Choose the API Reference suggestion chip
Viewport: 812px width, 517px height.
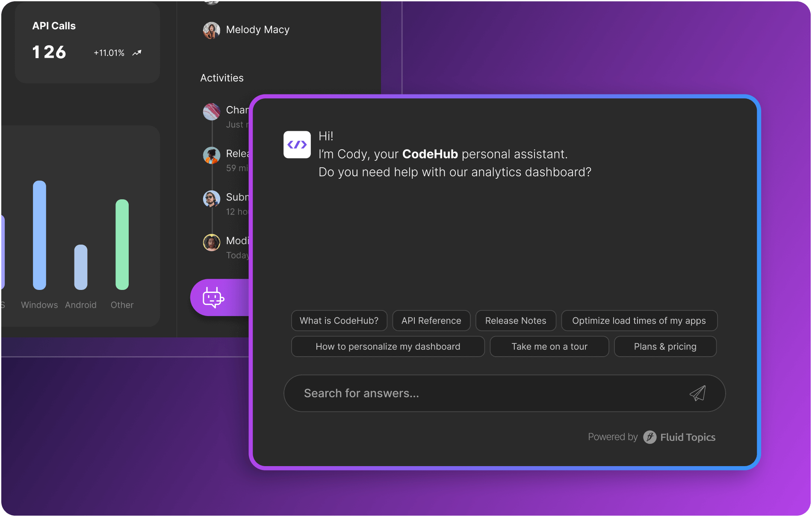pyautogui.click(x=431, y=321)
